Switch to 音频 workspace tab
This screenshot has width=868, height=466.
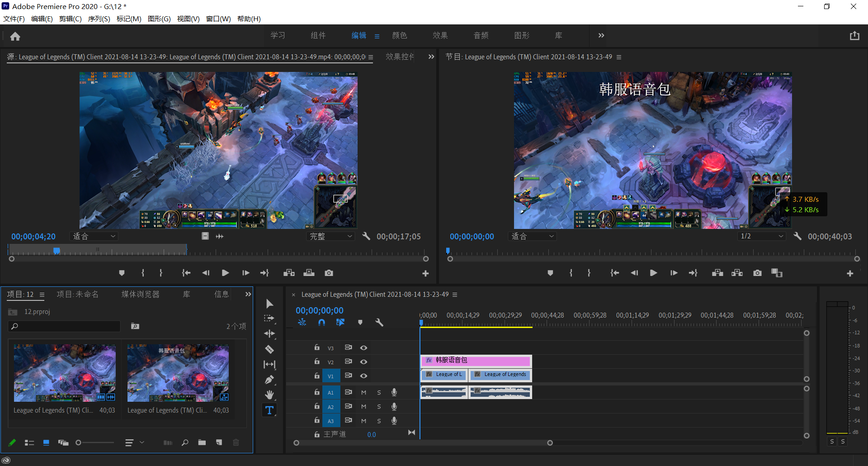[481, 35]
